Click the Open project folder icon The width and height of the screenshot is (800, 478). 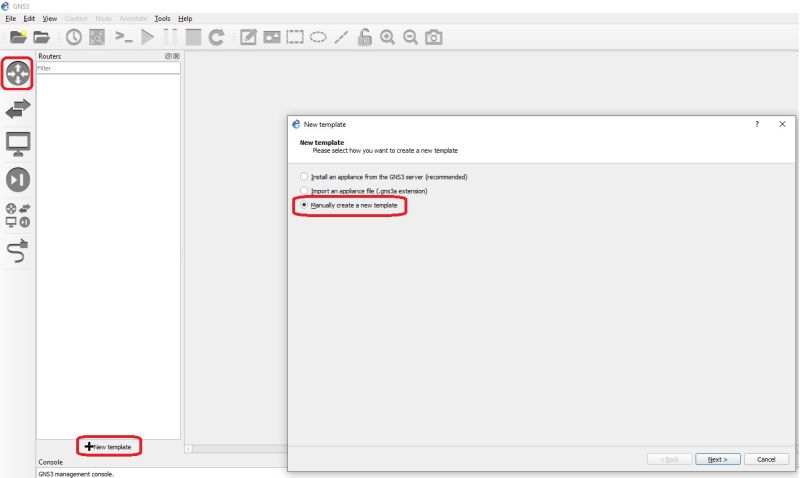coord(41,37)
